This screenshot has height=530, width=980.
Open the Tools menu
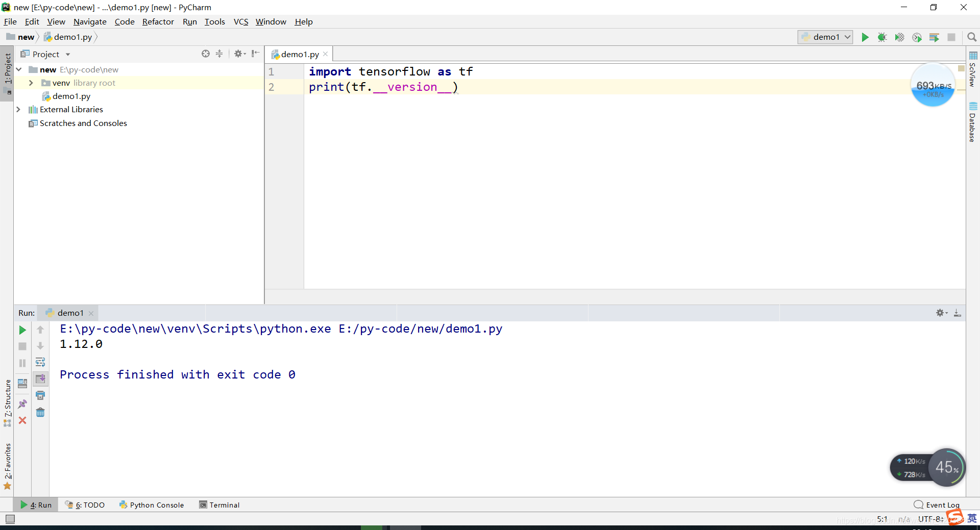click(214, 21)
